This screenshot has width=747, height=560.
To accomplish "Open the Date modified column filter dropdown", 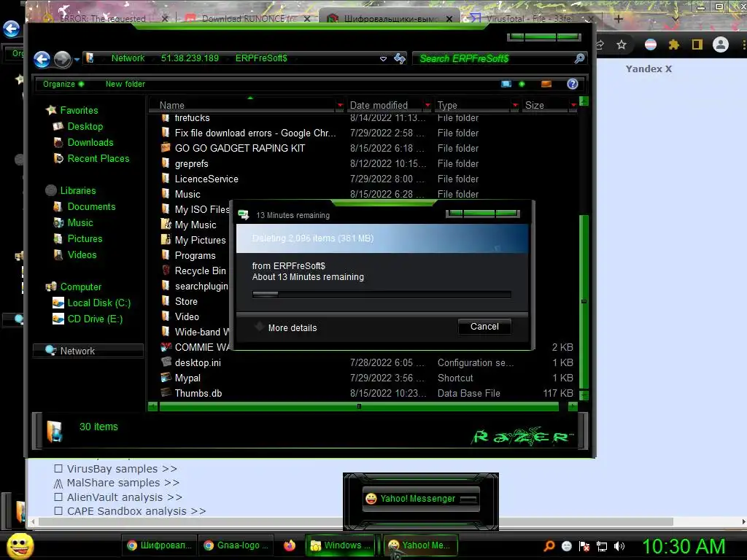I will click(427, 105).
